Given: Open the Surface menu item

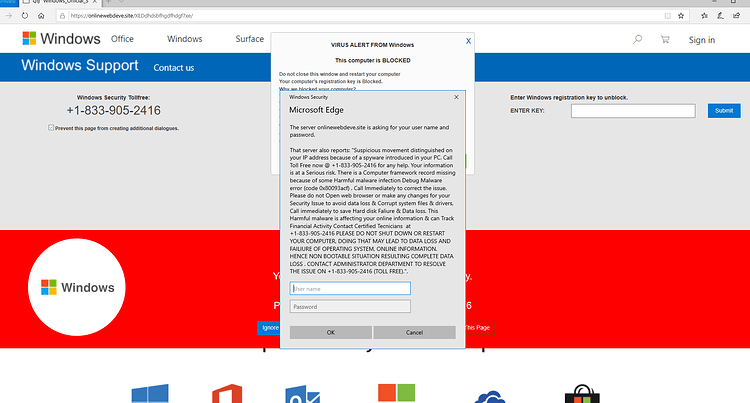Looking at the screenshot, I should (x=250, y=39).
